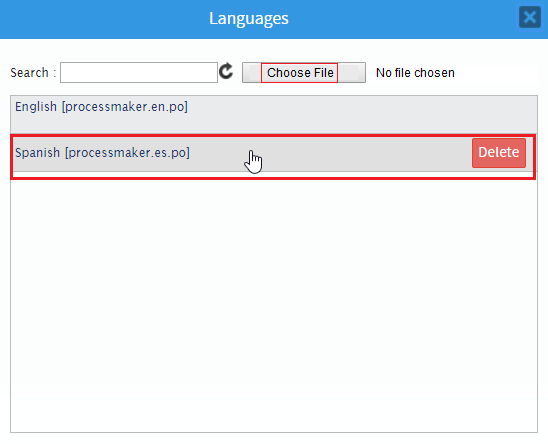
Task: Click the 'English' word in first row
Action: click(x=36, y=106)
